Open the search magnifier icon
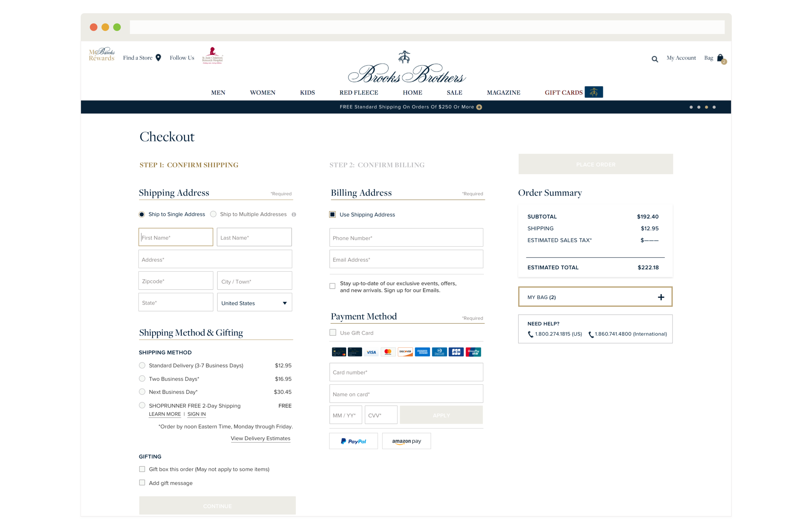This screenshot has height=532, width=812. (655, 59)
